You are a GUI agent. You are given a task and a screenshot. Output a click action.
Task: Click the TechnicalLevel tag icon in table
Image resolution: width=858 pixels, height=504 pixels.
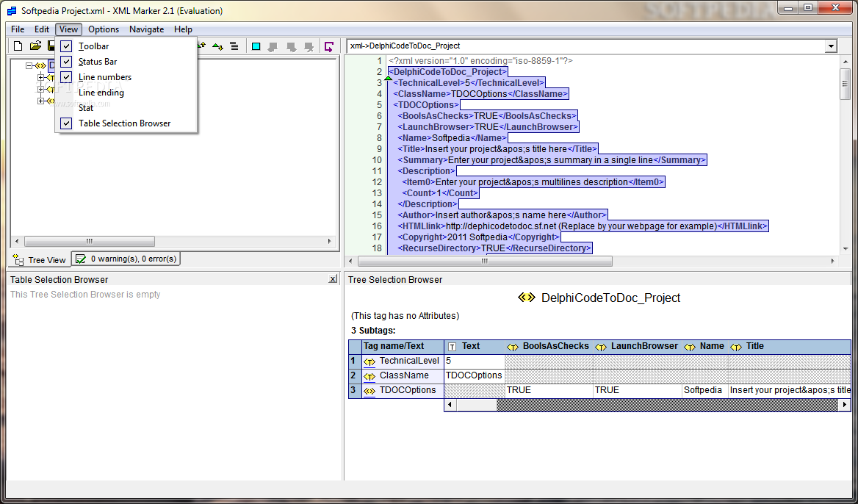369,361
